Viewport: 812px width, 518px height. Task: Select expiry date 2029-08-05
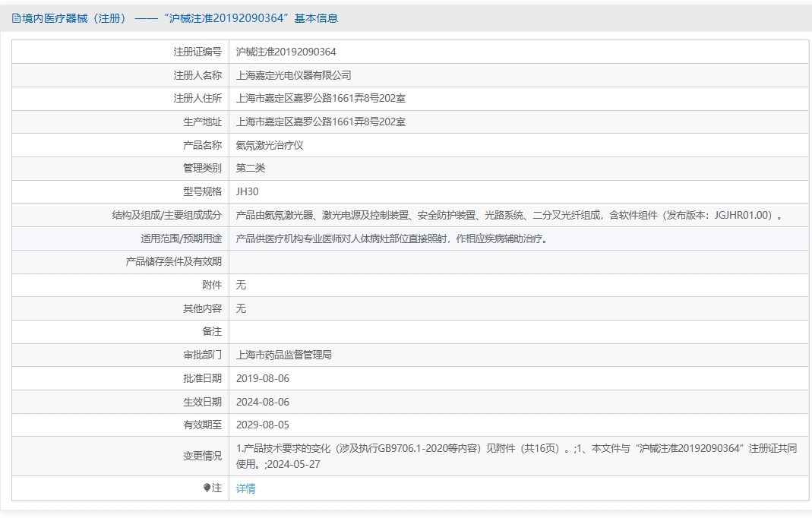[263, 425]
